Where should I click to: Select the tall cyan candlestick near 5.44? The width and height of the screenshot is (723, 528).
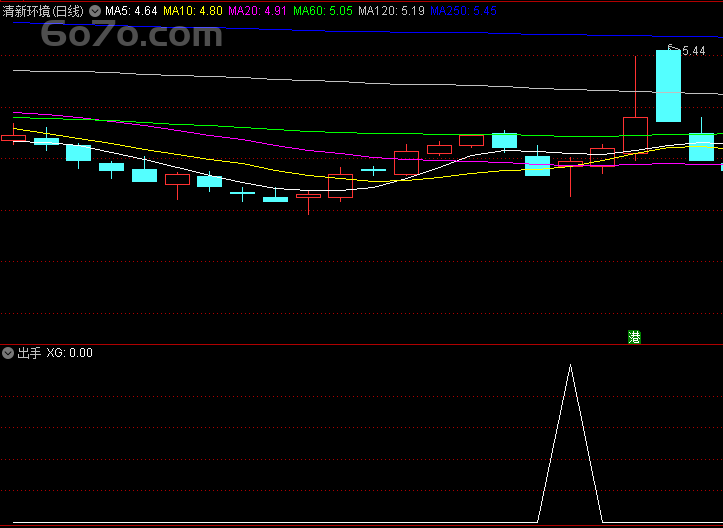tap(668, 86)
